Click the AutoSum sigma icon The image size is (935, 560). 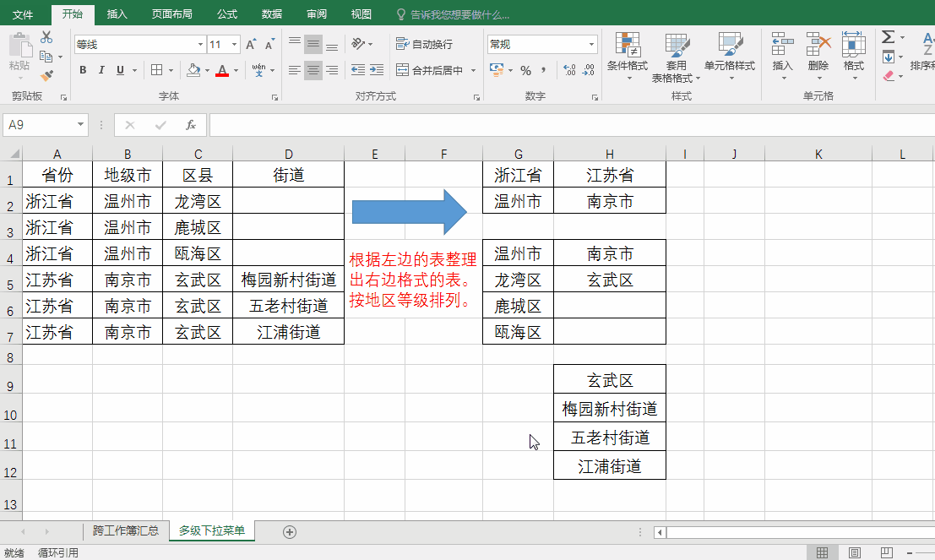888,37
